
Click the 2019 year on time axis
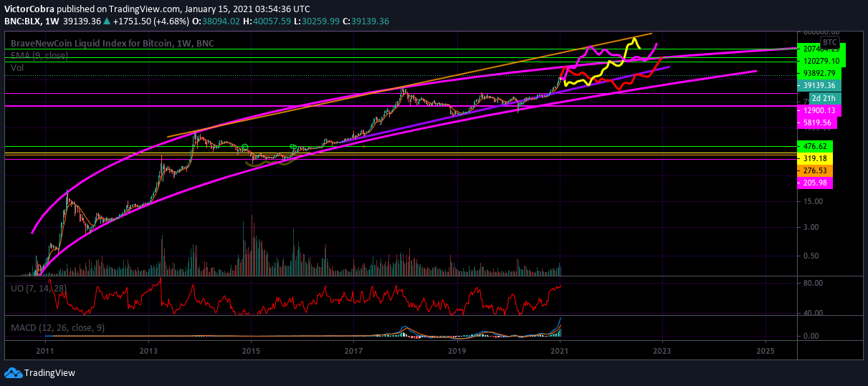click(x=457, y=352)
